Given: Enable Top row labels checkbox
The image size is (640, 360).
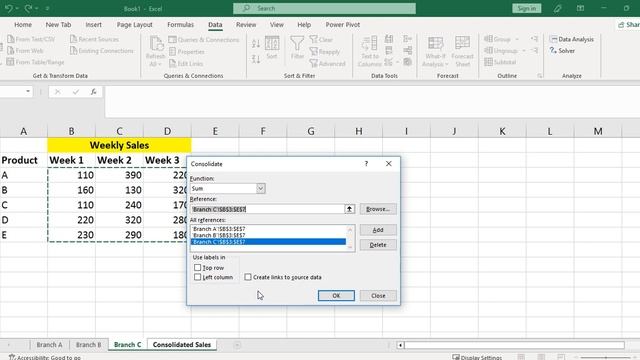Looking at the screenshot, I should (x=198, y=268).
